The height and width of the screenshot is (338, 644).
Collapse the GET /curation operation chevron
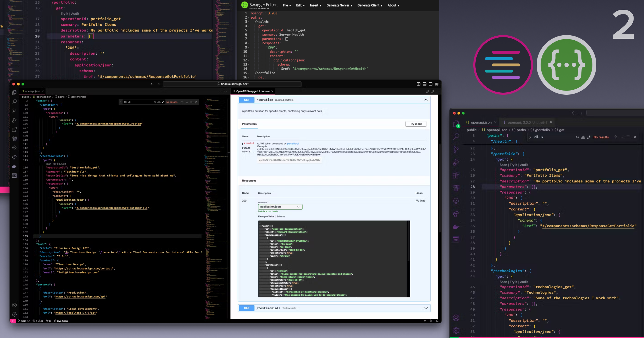426,100
